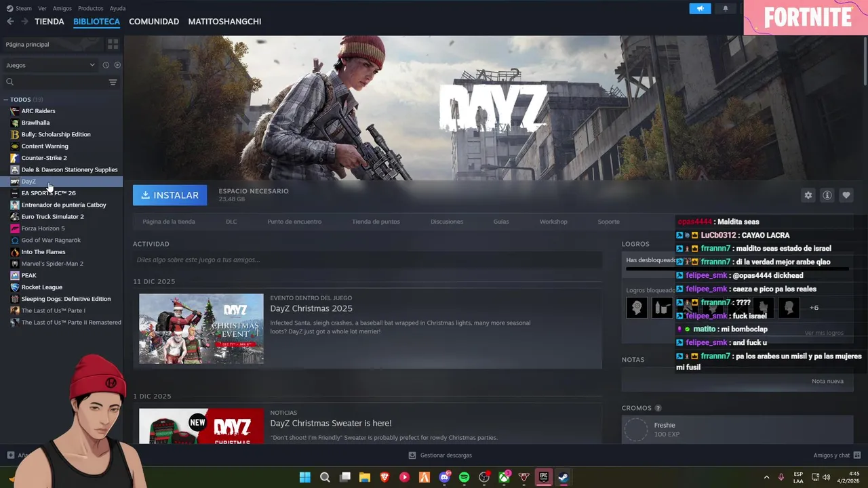Click the Amigos y chat icon
The width and height of the screenshot is (868, 488).
pyautogui.click(x=857, y=455)
